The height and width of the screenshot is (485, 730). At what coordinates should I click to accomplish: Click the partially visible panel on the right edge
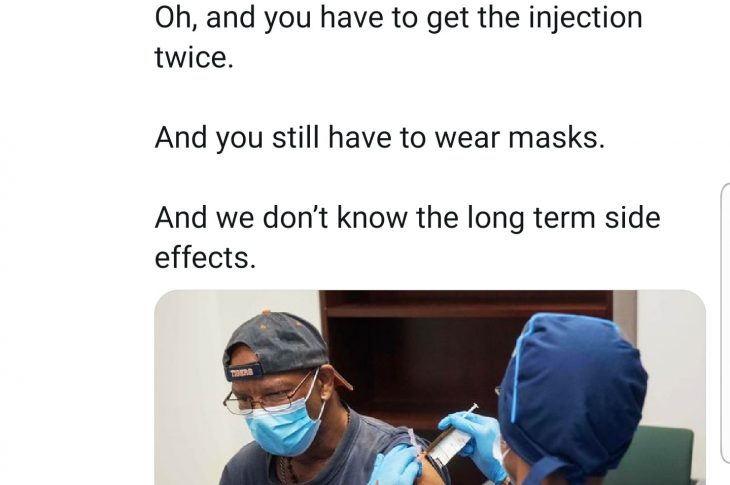(x=725, y=324)
